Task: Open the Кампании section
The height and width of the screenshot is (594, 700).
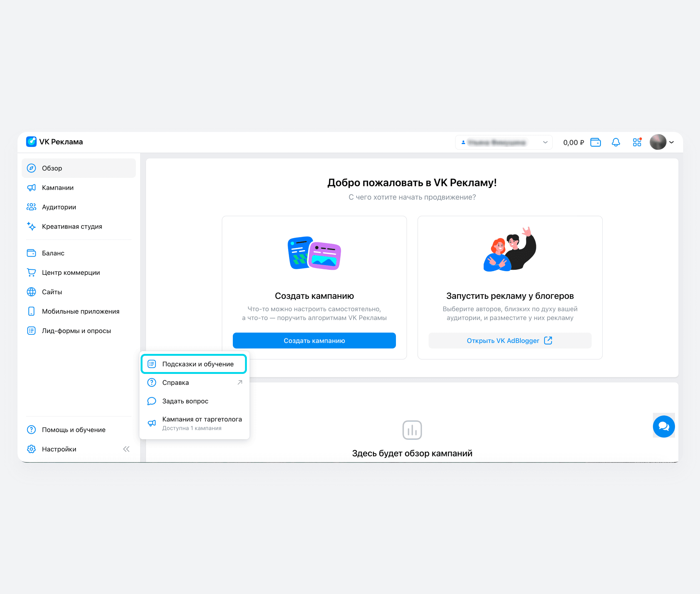Action: [x=79, y=188]
